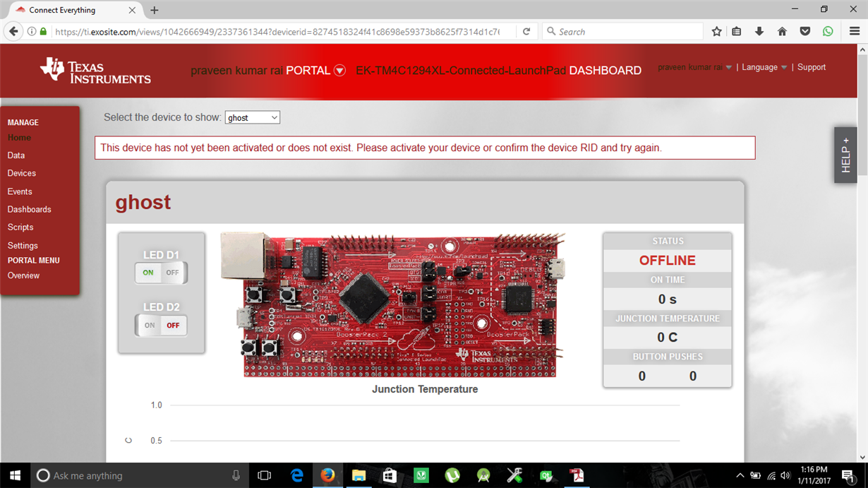Expand the PORTAL dropdown arrow
Screen dimensions: 868x488
[x=339, y=71]
